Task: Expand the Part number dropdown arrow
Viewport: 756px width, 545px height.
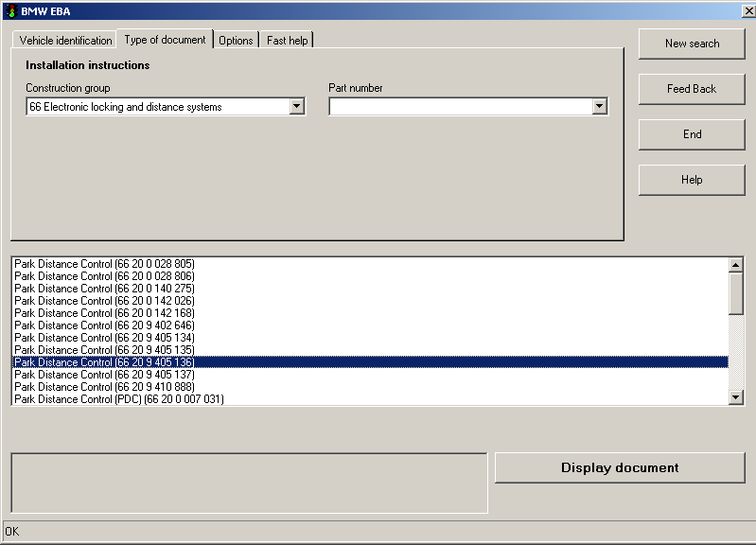Action: click(598, 107)
